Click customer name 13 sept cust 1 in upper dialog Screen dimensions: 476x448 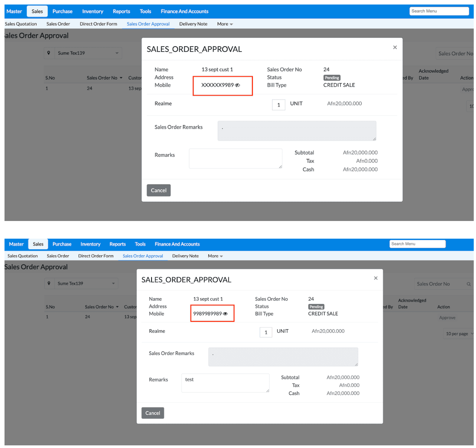217,70
